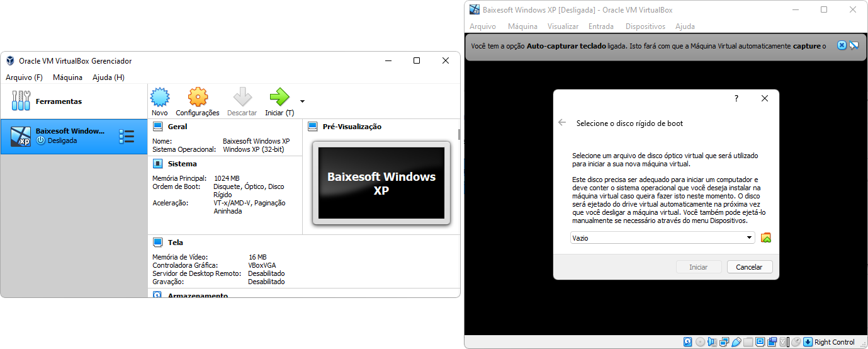Open Visualizar menu in the VM window
Image resolution: width=868 pixels, height=349 pixels.
click(x=563, y=26)
